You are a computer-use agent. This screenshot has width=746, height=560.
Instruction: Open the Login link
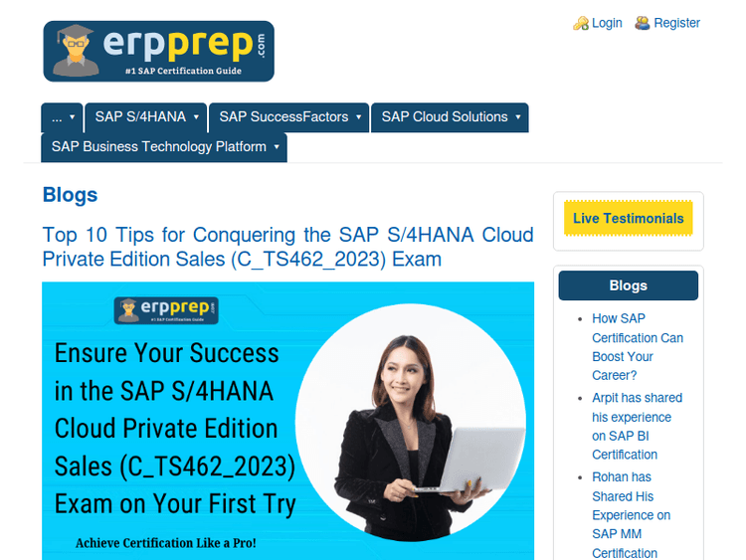(606, 23)
